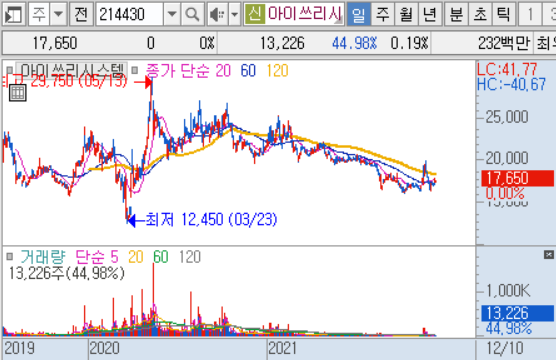Click the 전 button
This screenshot has width=556, height=360.
click(x=81, y=15)
